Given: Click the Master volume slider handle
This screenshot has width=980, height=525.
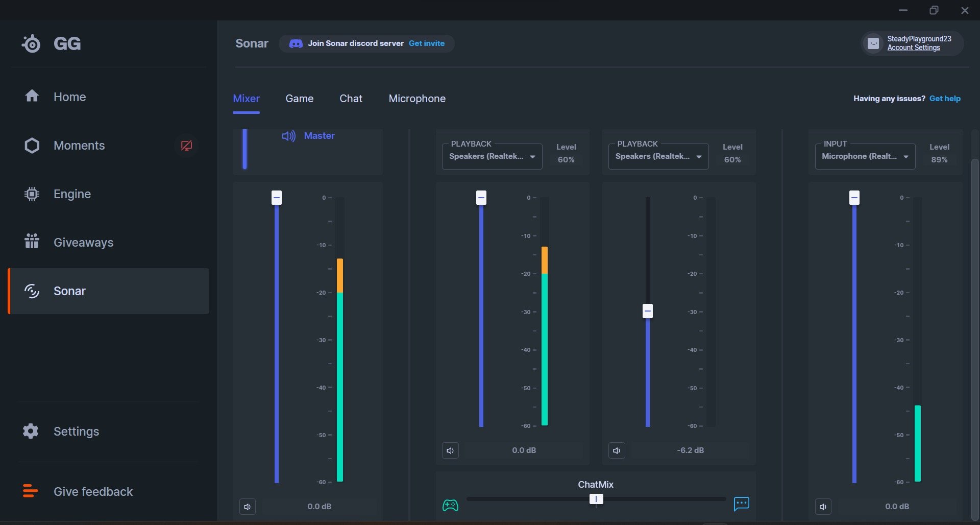Looking at the screenshot, I should click(277, 198).
